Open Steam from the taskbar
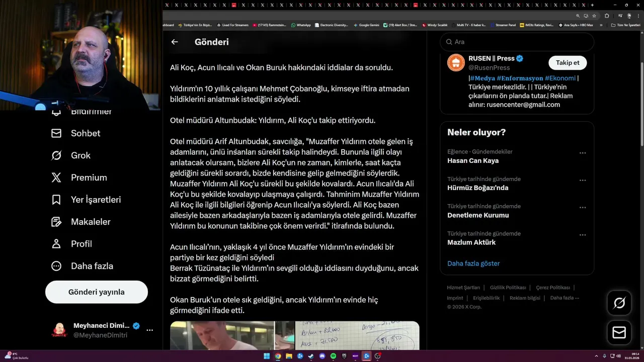This screenshot has height=362, width=644. pos(311,356)
